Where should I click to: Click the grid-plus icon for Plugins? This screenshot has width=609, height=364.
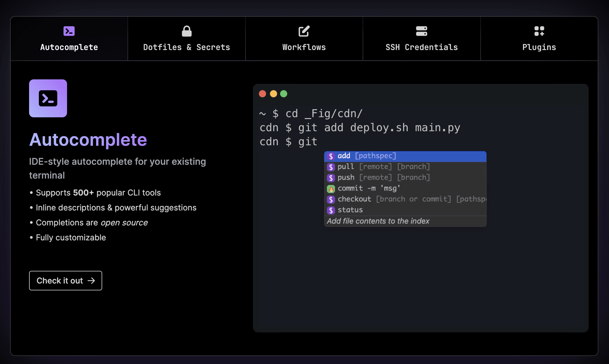click(x=539, y=31)
